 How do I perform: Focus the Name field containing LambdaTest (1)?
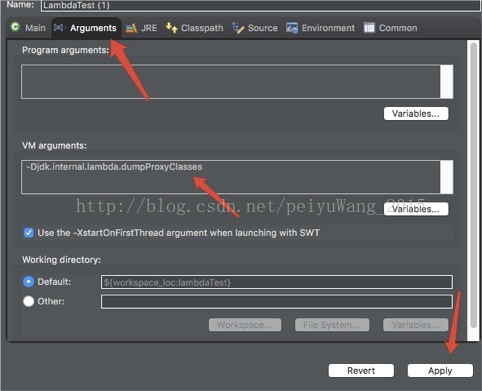point(260,5)
